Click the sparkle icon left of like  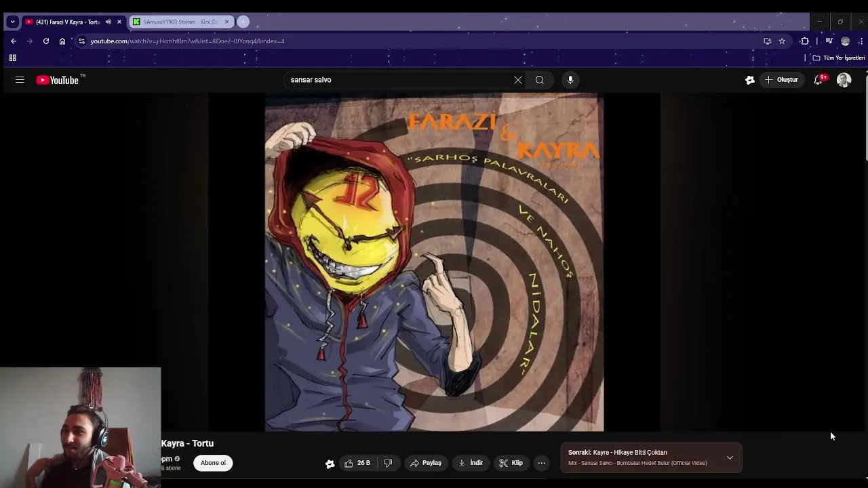click(x=330, y=464)
